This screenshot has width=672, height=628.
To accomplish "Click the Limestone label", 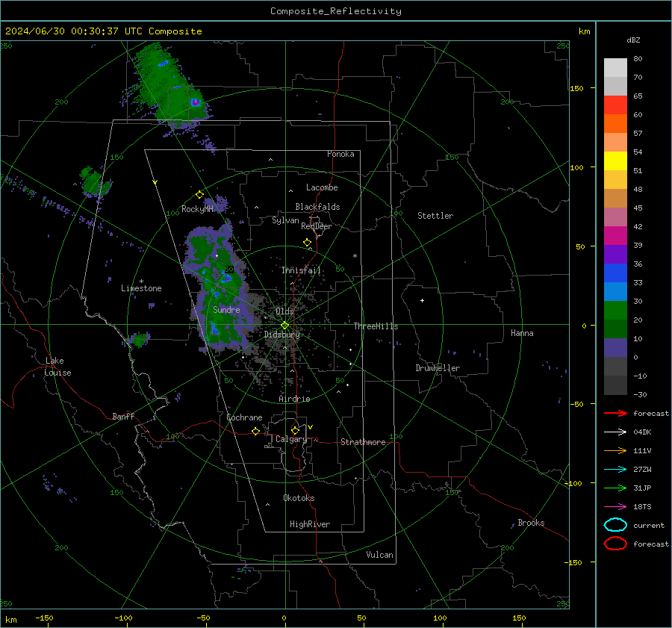I will tap(141, 288).
